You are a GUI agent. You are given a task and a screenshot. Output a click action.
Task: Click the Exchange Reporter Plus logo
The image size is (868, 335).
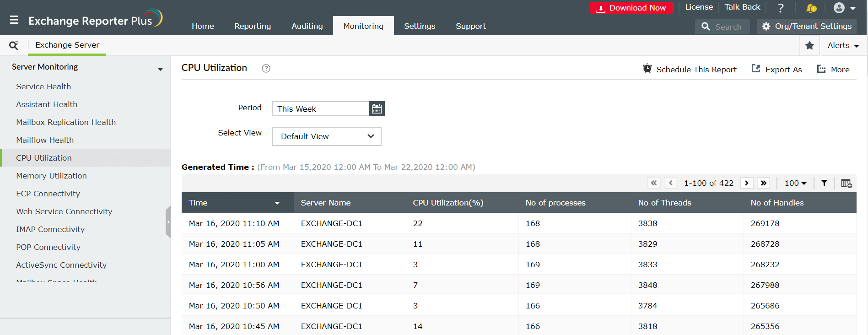click(95, 19)
